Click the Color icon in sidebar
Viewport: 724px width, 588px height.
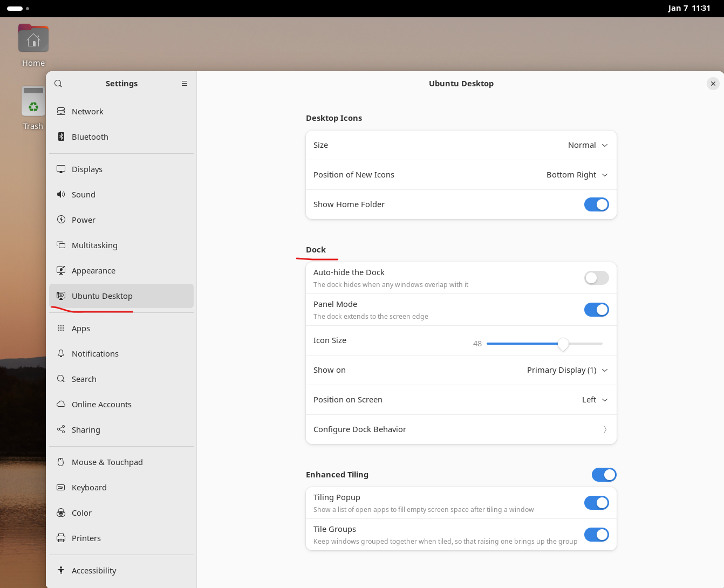pyautogui.click(x=61, y=512)
